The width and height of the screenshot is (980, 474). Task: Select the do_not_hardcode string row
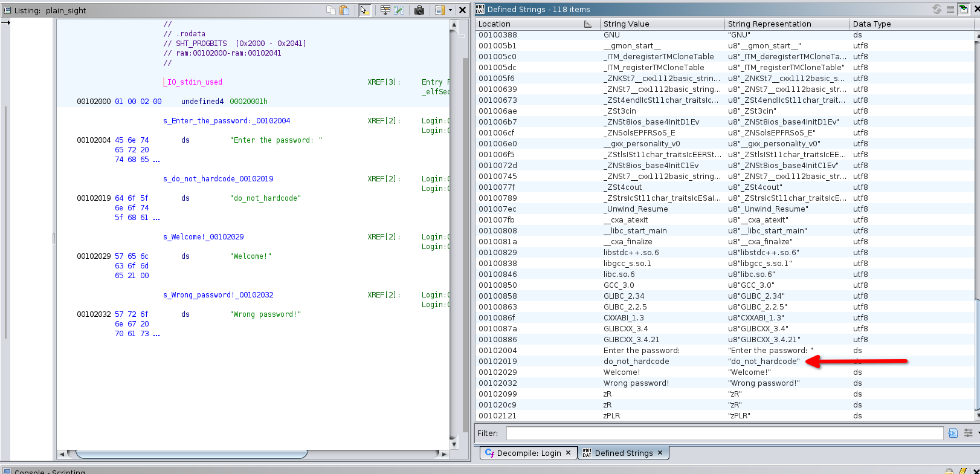[724, 362]
